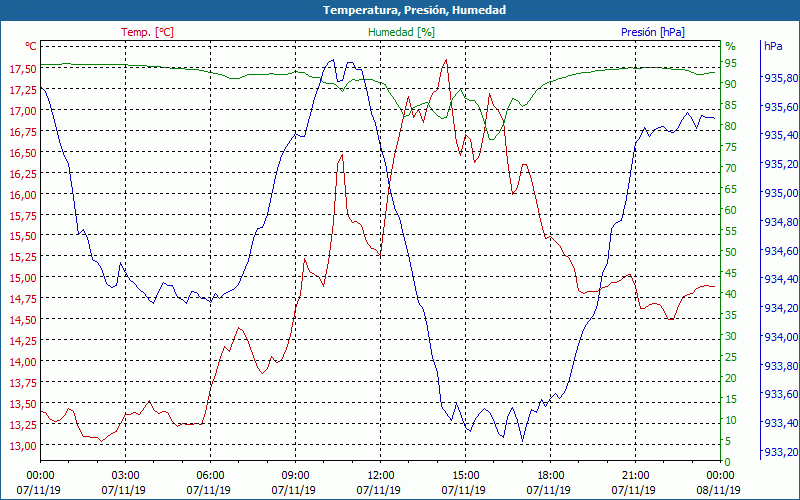Screen dimensions: 800x500
Task: Click the "15,25" temperature tick label
Action: (x=23, y=257)
